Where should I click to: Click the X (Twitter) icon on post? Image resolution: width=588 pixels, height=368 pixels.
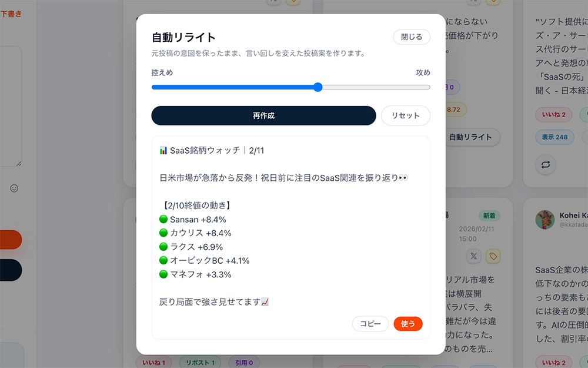pos(474,256)
